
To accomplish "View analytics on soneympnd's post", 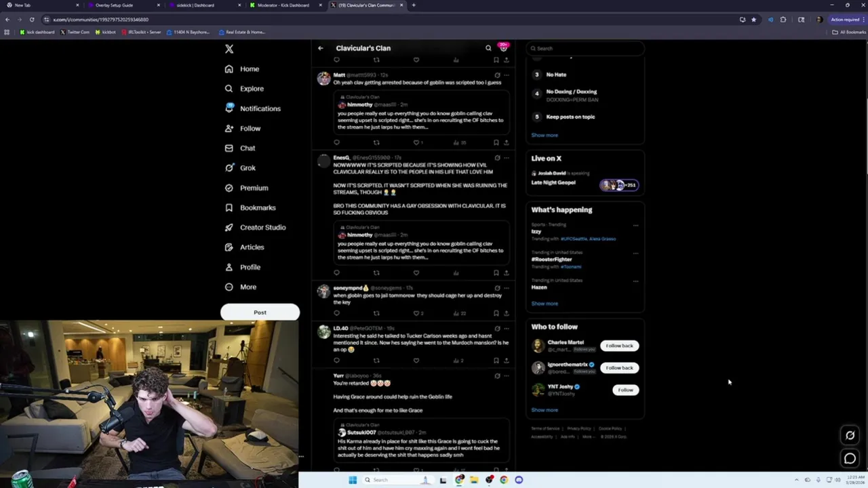I will (x=459, y=313).
